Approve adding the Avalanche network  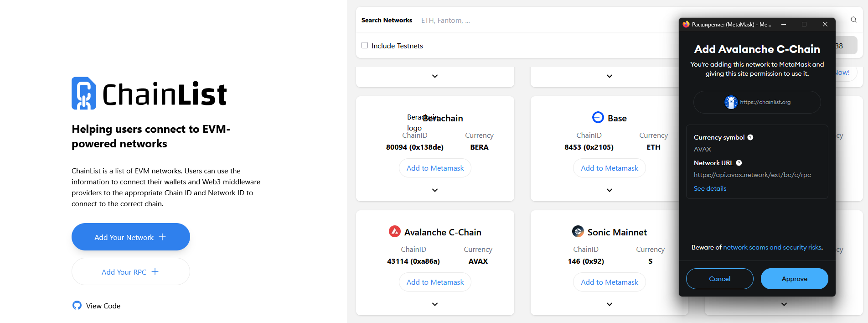[795, 279]
